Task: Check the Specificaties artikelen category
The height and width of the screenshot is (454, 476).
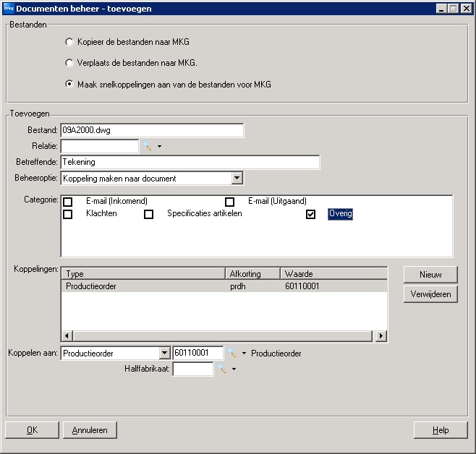Action: click(148, 214)
